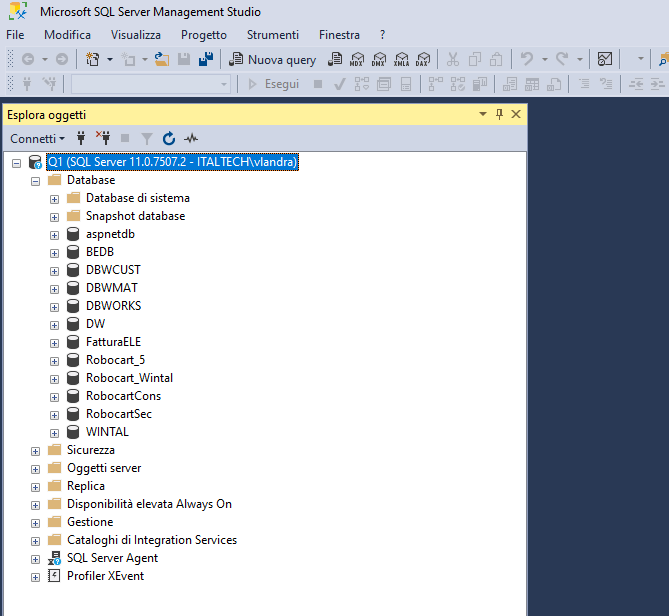Click the new project icon
669x616 pixels.
(92, 59)
